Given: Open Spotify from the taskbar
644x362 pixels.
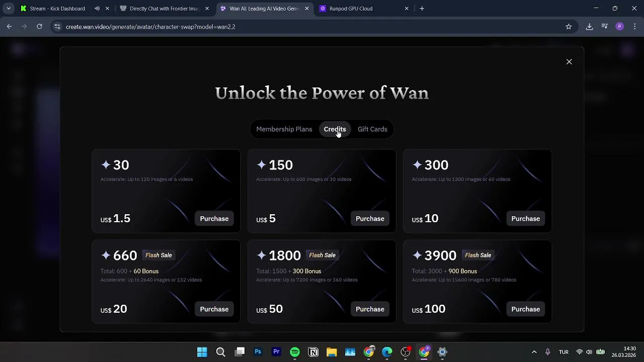Looking at the screenshot, I should (x=295, y=352).
